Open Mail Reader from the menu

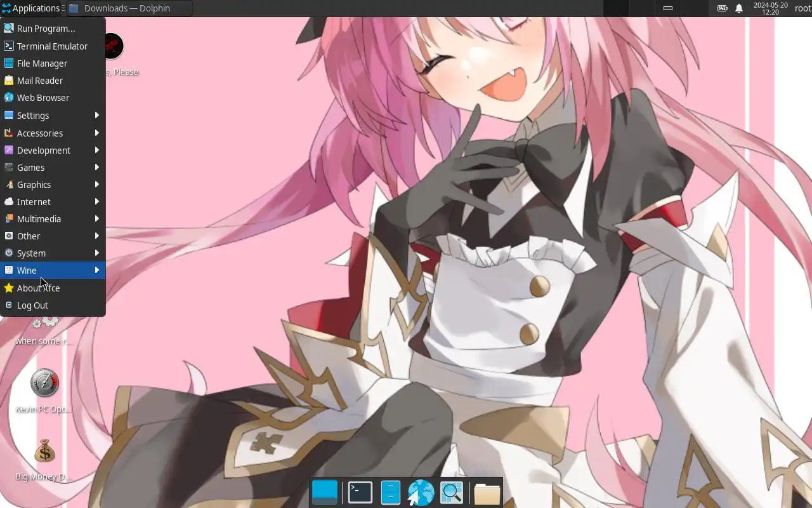[x=53, y=81]
